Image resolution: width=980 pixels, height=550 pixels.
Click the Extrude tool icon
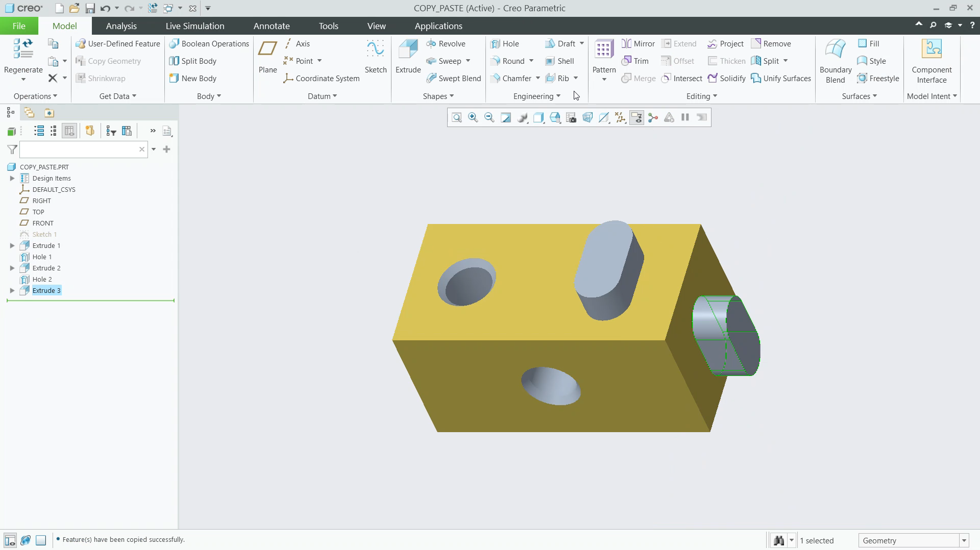point(408,49)
